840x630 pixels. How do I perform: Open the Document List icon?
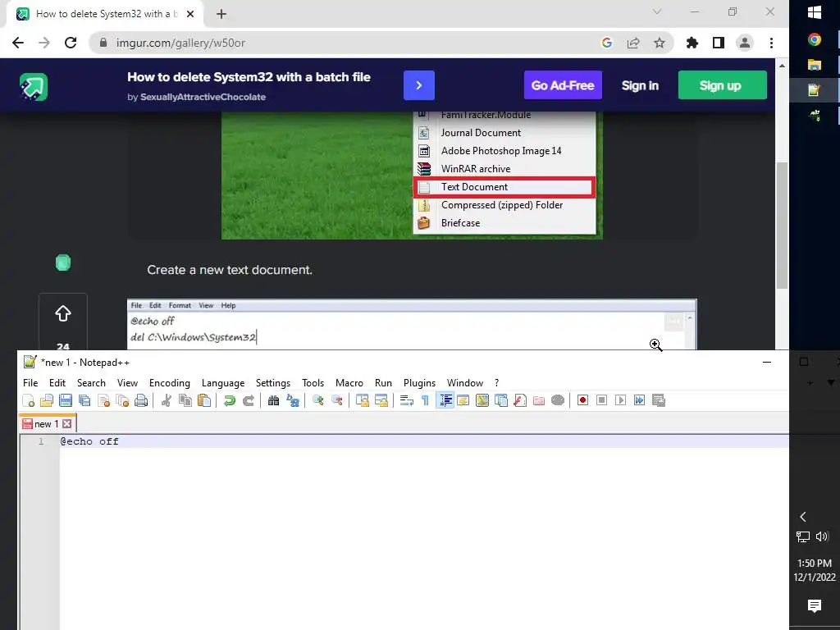[501, 400]
